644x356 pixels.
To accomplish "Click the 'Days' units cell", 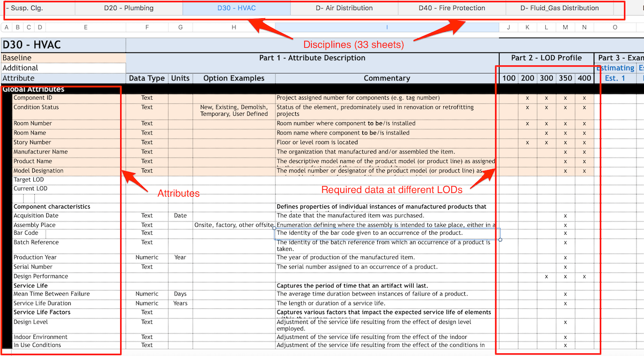I will pyautogui.click(x=180, y=294).
